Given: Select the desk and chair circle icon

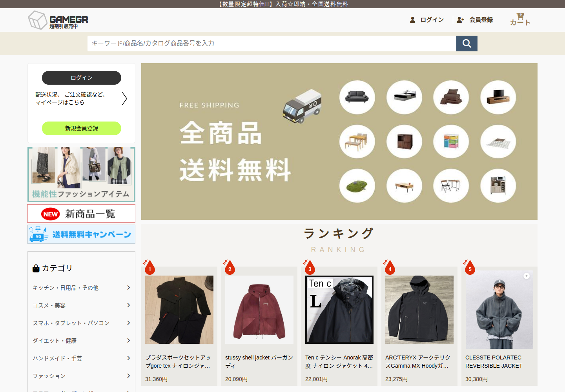Looking at the screenshot, I should pos(451,186).
